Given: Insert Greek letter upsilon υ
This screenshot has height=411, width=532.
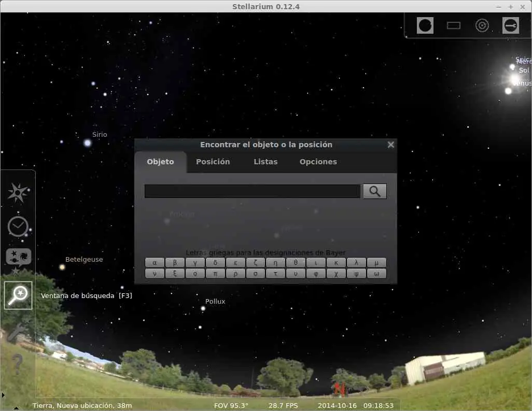Looking at the screenshot, I should 296,274.
